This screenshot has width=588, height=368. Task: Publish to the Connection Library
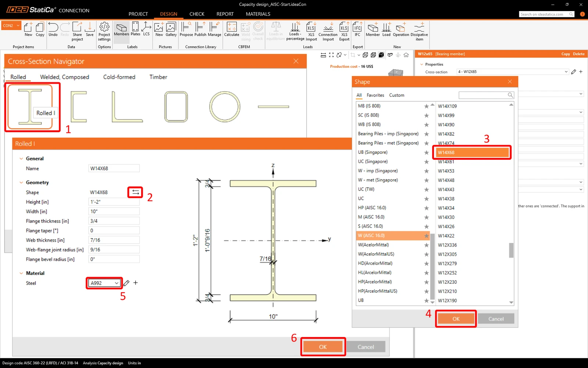[200, 29]
